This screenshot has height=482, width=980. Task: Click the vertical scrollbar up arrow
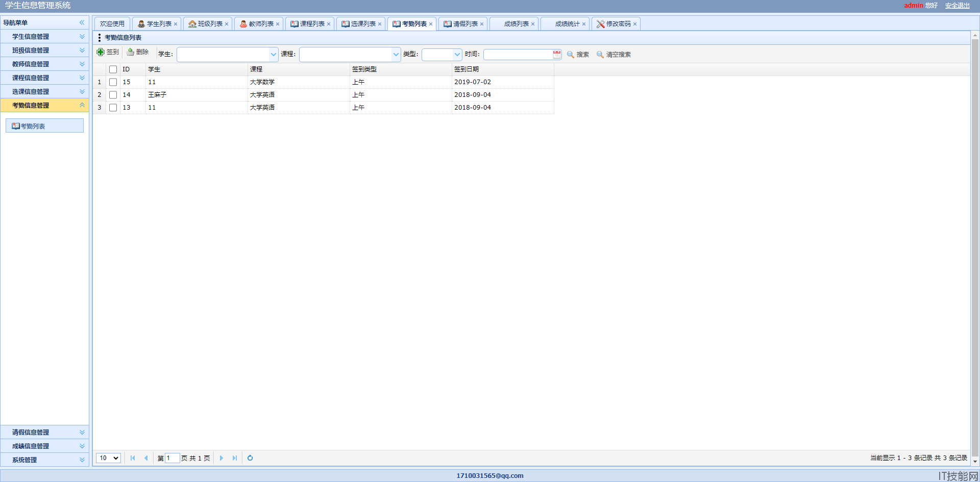[x=975, y=36]
